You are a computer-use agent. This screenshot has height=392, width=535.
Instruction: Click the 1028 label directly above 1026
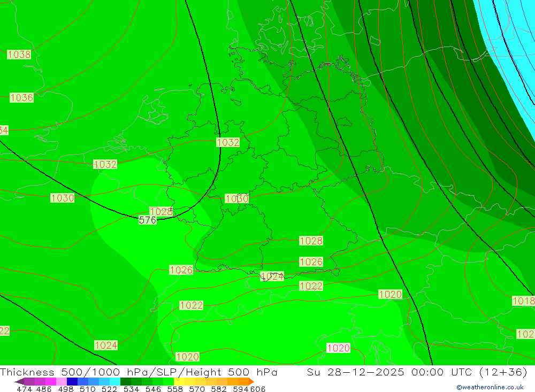[x=311, y=241]
